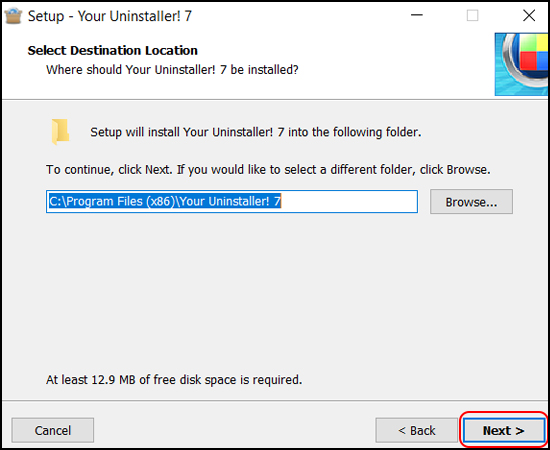Click the 12.9 MB disk space notice
The height and width of the screenshot is (450, 550).
[174, 380]
